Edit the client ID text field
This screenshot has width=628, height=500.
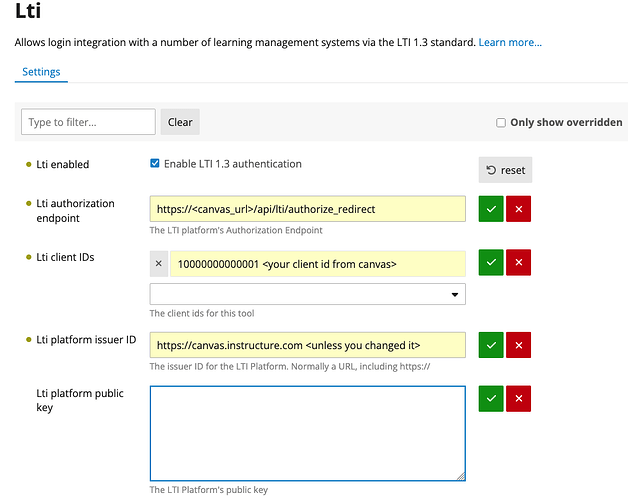coord(318,264)
